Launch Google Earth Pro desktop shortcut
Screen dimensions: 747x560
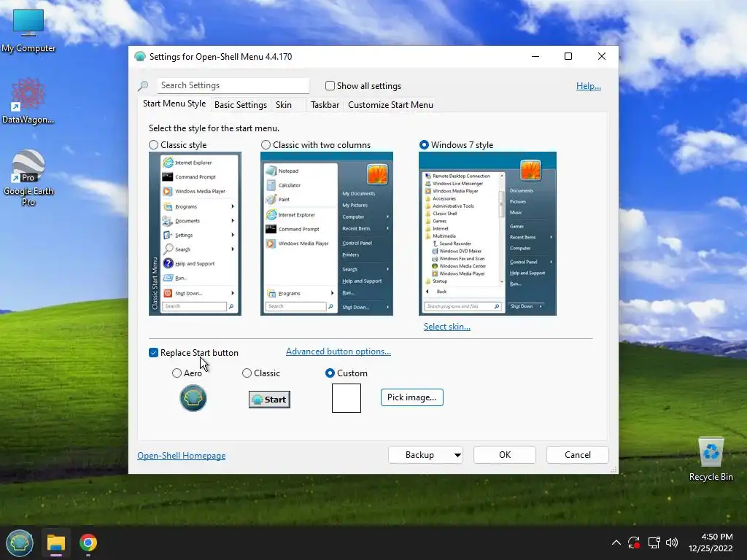(x=28, y=178)
